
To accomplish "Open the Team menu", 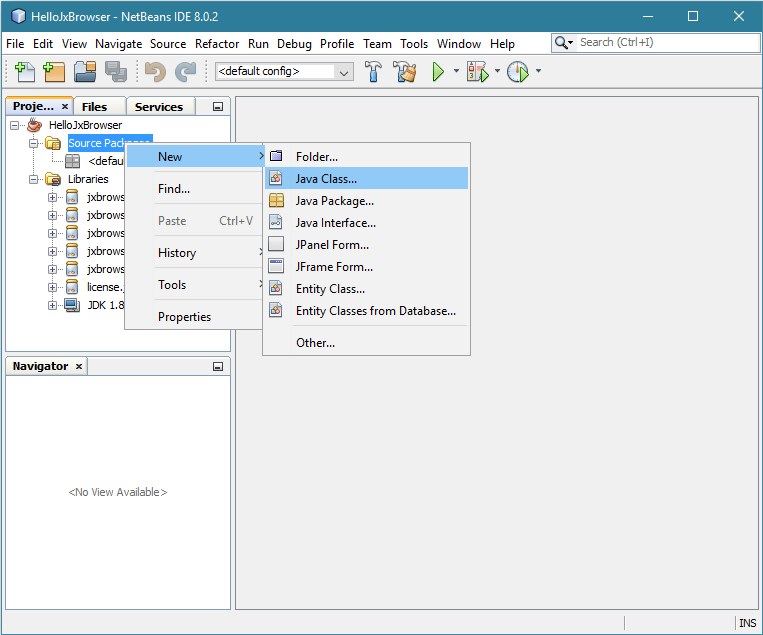I will coord(377,44).
